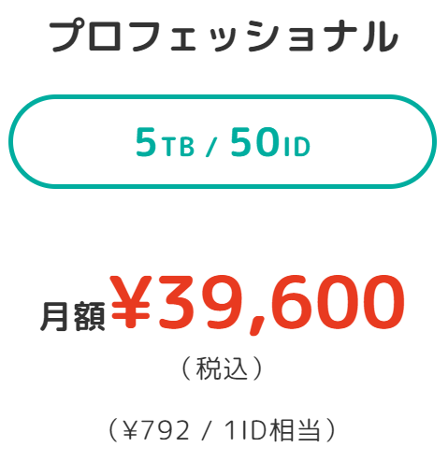Click the 額 character in 月額
The image size is (448, 476).
pyautogui.click(x=90, y=316)
